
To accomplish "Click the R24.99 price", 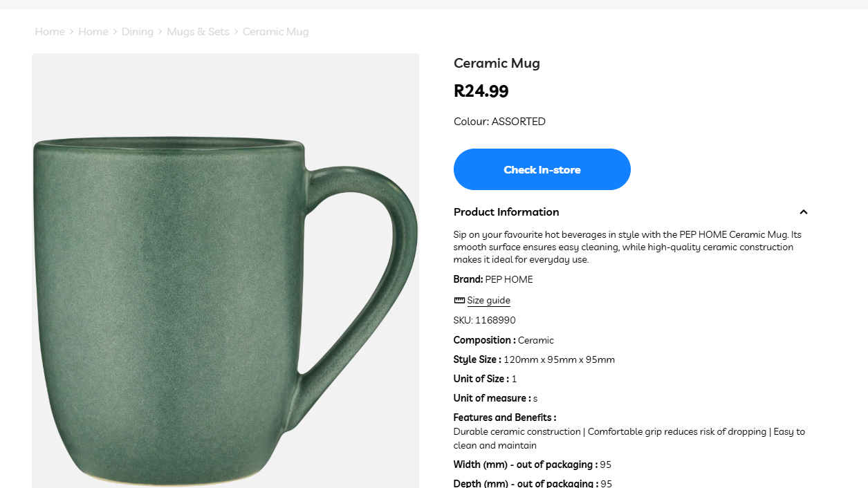I will [x=481, y=91].
